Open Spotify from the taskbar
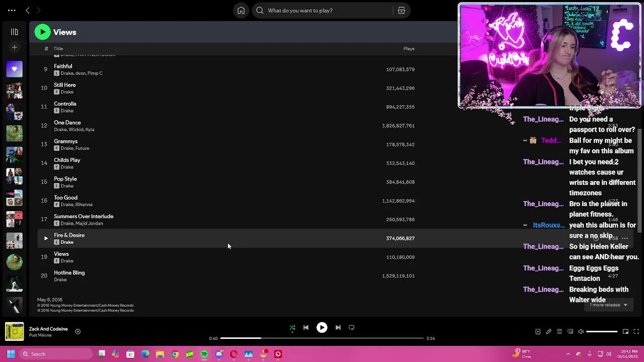The width and height of the screenshot is (644, 362). pyautogui.click(x=204, y=354)
